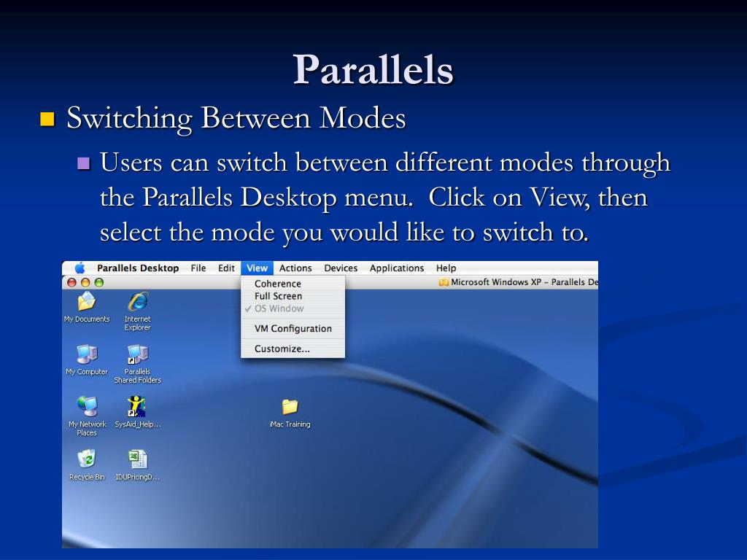Choose Coherence from the View menu
Image resolution: width=747 pixels, height=560 pixels.
(293, 284)
